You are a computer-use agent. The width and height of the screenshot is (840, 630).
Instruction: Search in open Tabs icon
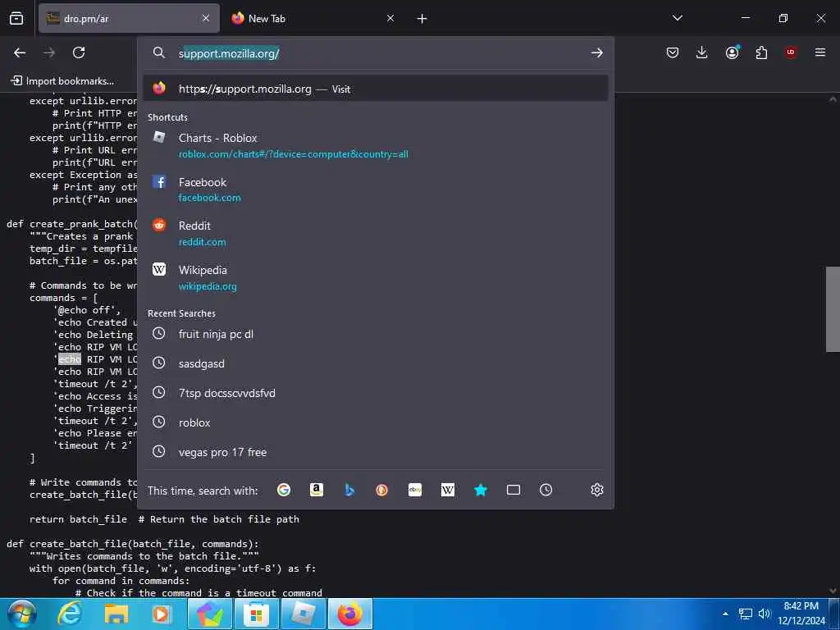coord(514,490)
